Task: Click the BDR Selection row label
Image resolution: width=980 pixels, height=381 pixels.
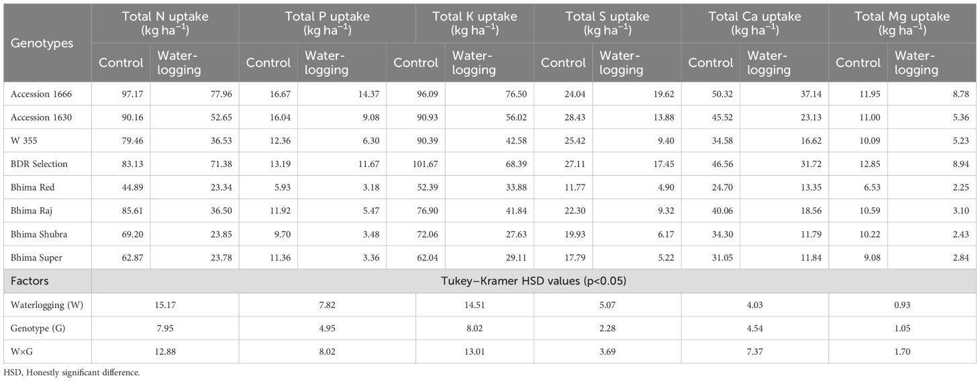Action: [x=39, y=164]
